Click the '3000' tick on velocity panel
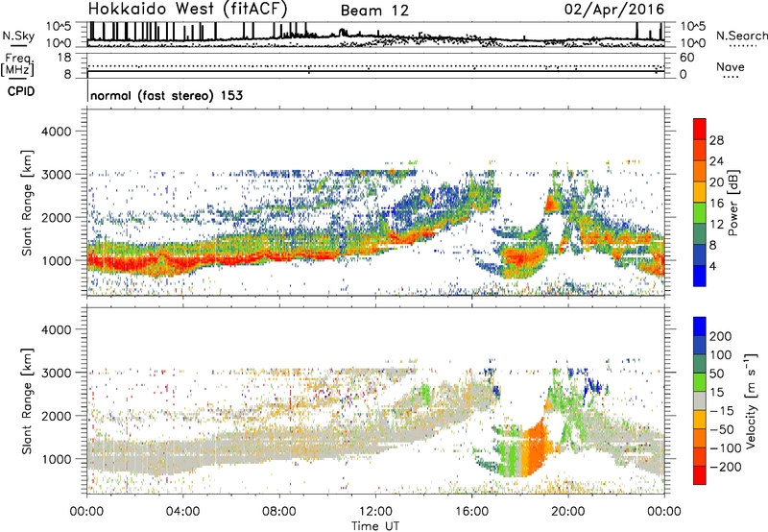768x532 pixels. [x=56, y=373]
